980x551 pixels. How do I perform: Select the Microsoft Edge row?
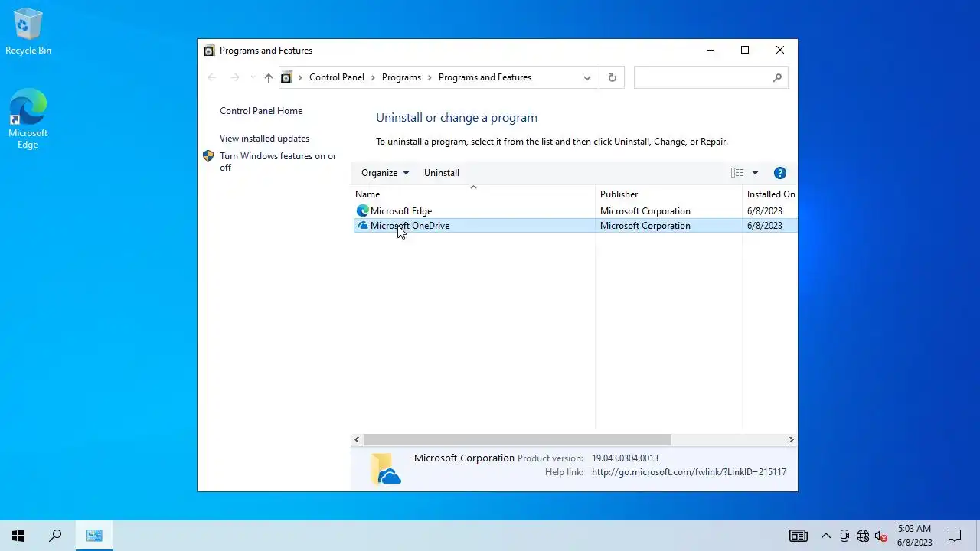click(x=575, y=210)
